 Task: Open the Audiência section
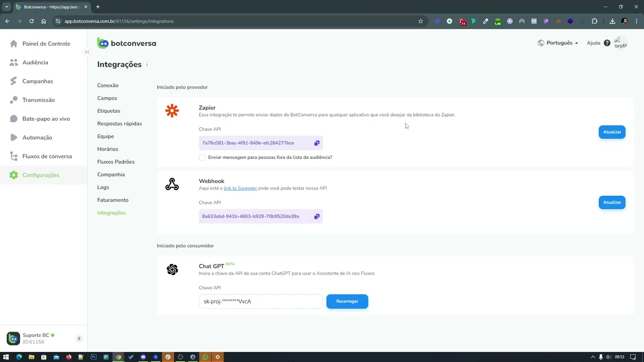43,62
